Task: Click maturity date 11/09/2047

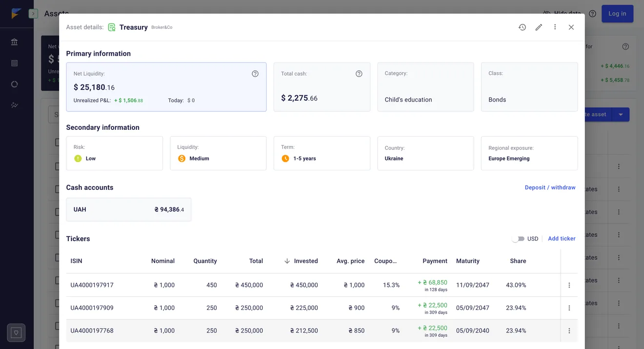Action: coord(473,285)
